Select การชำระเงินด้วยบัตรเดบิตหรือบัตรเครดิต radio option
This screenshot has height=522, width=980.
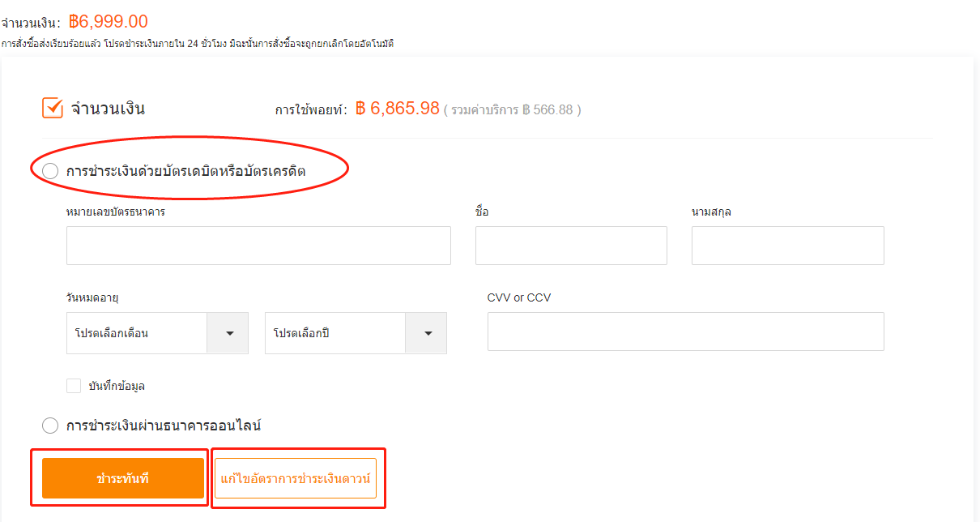[50, 171]
